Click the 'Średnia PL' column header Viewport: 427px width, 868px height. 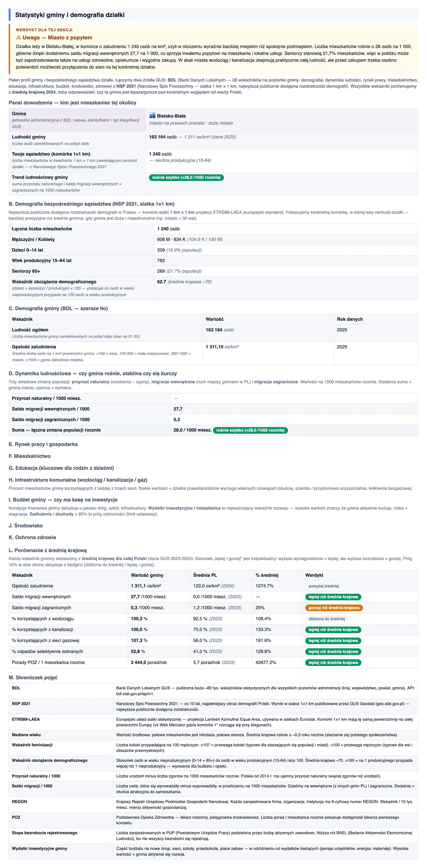tap(205, 575)
